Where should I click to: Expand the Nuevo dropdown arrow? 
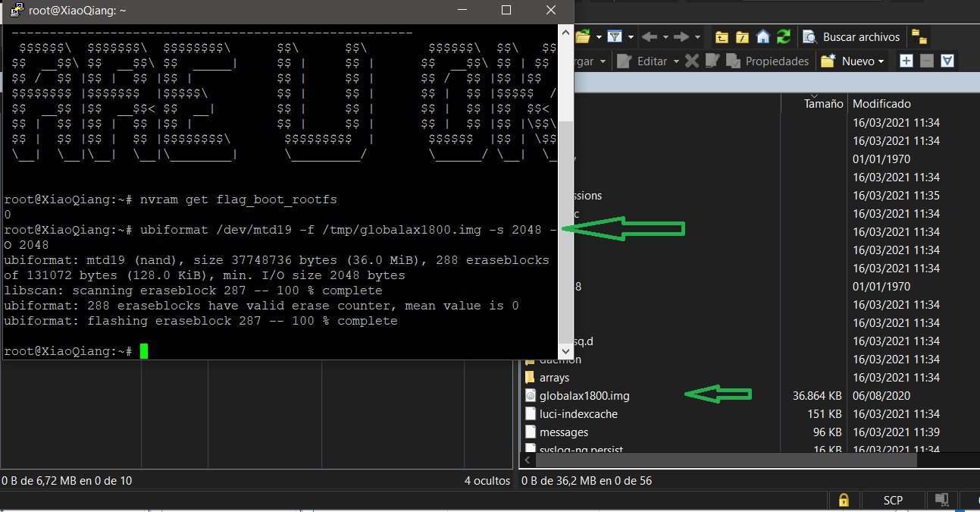coord(881,61)
